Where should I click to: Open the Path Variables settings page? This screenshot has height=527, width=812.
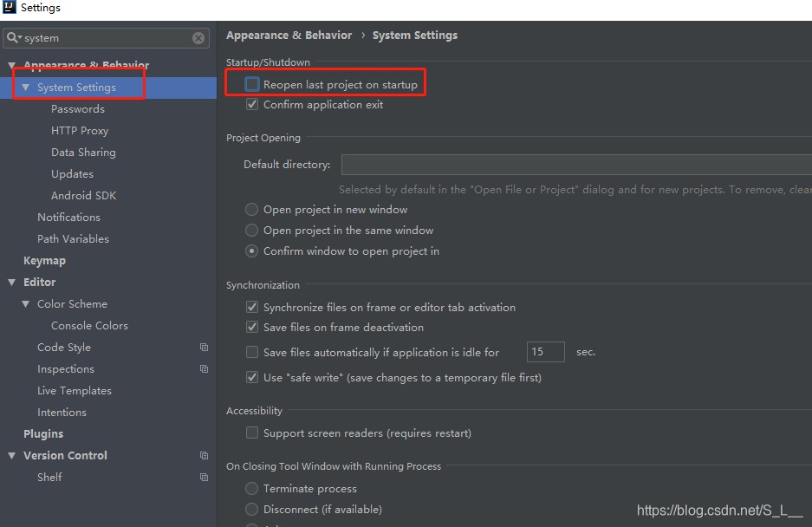point(73,239)
